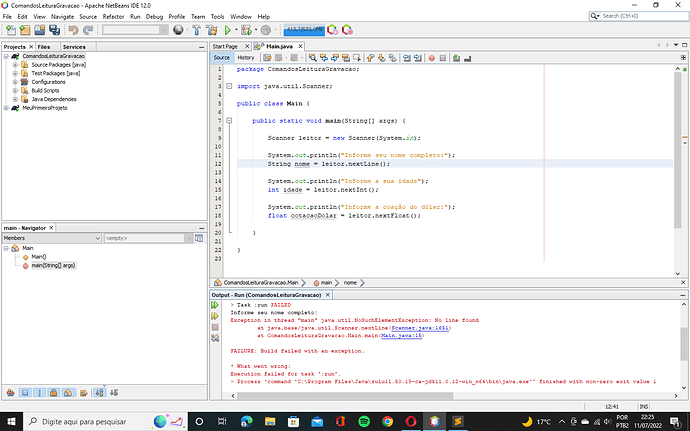
Task: Toggle Sort by Source in Navigator
Action: coord(114,393)
